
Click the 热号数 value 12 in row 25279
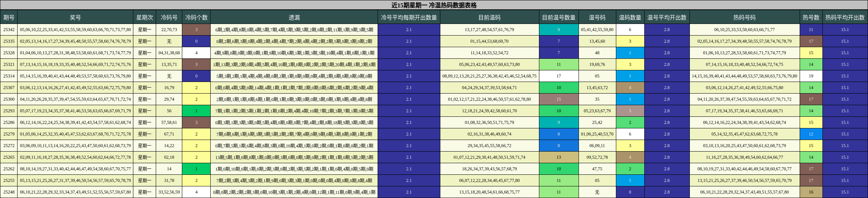click(811, 134)
